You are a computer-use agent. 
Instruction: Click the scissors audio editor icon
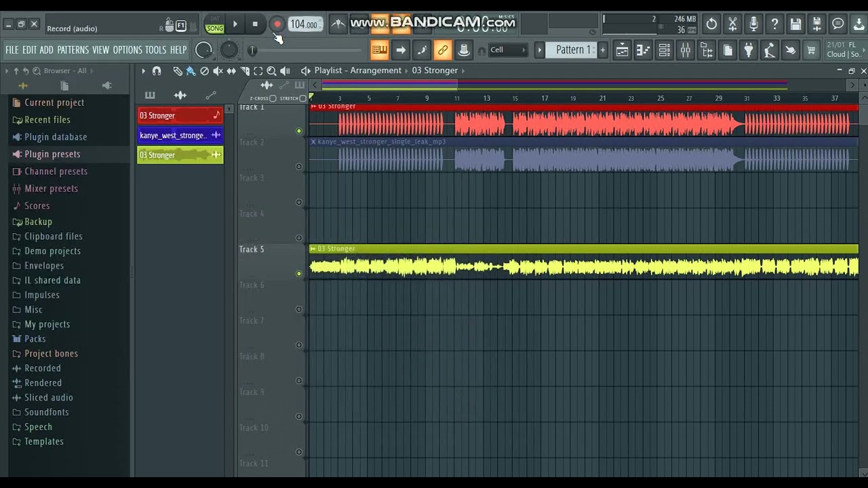(732, 24)
